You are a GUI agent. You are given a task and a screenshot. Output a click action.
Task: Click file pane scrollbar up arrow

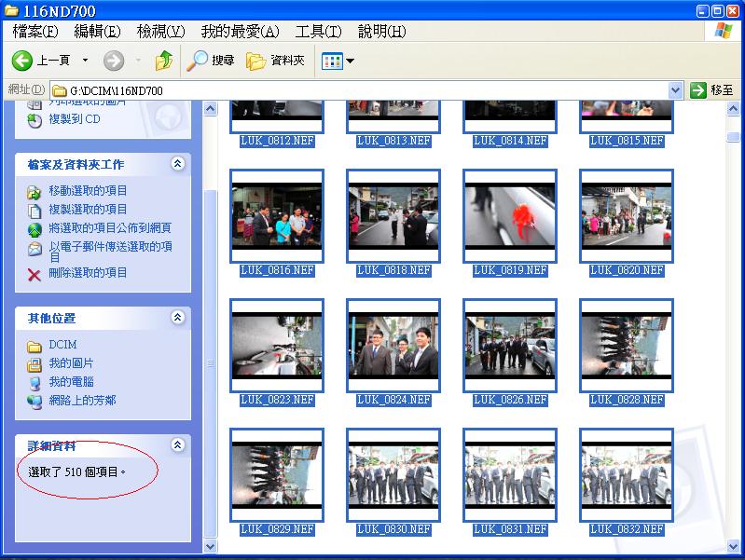[x=733, y=109]
